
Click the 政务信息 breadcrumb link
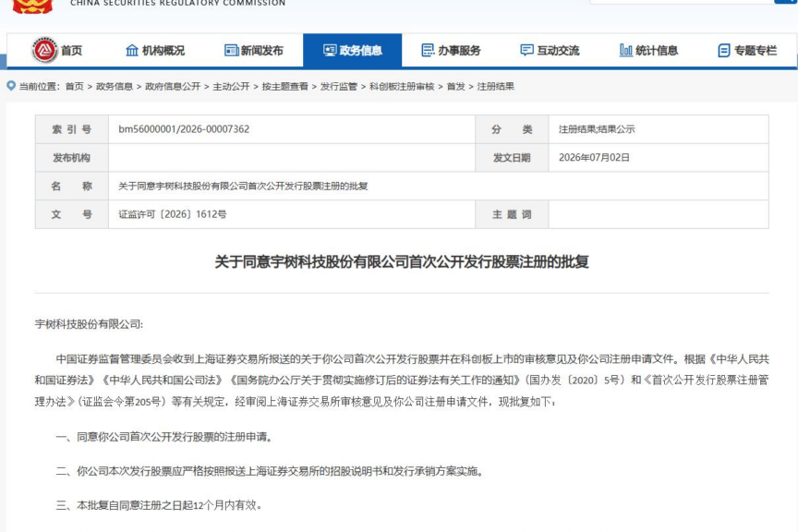(115, 87)
